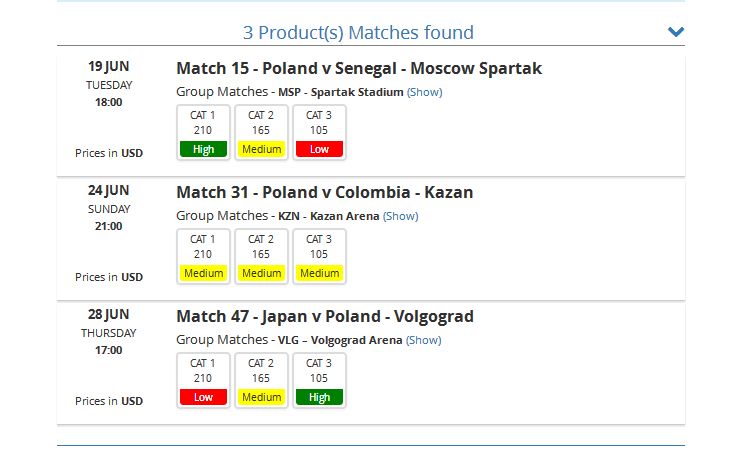Open Match 31 Poland v Colombia title

tap(324, 193)
